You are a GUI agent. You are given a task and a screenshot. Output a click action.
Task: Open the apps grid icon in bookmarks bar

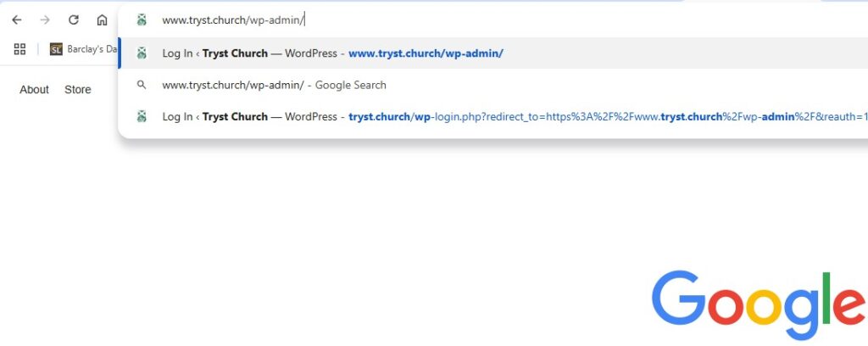click(x=20, y=49)
